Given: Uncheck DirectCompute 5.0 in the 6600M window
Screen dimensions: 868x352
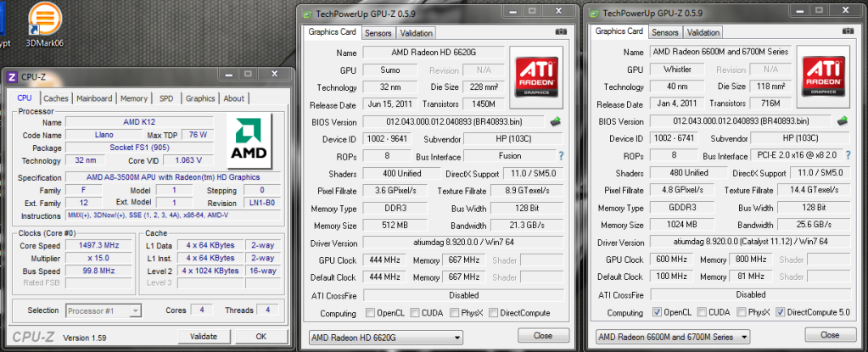Looking at the screenshot, I should tap(779, 312).
